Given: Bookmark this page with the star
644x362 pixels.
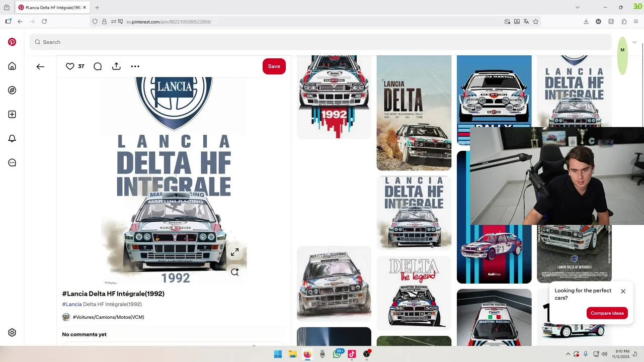Looking at the screenshot, I should tap(536, 22).
